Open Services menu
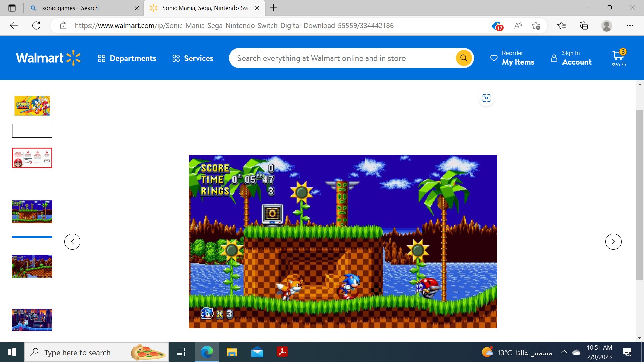Screen dimensions: 644x362 pyautogui.click(x=193, y=58)
